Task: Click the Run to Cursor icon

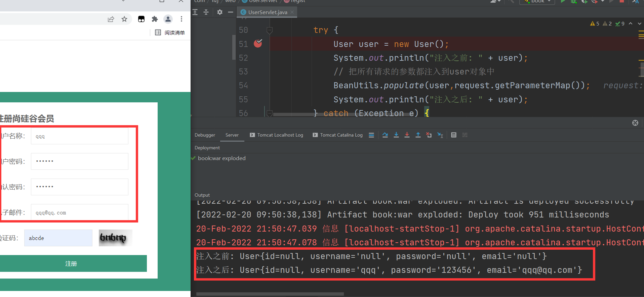Action: (x=440, y=135)
